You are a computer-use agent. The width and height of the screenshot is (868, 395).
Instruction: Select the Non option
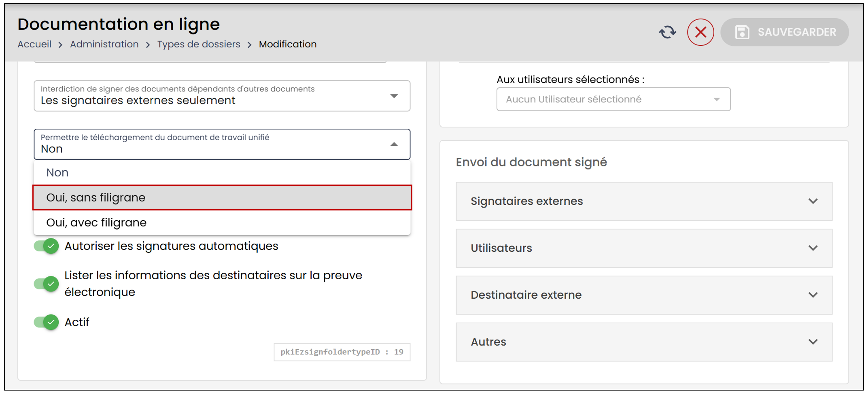222,172
